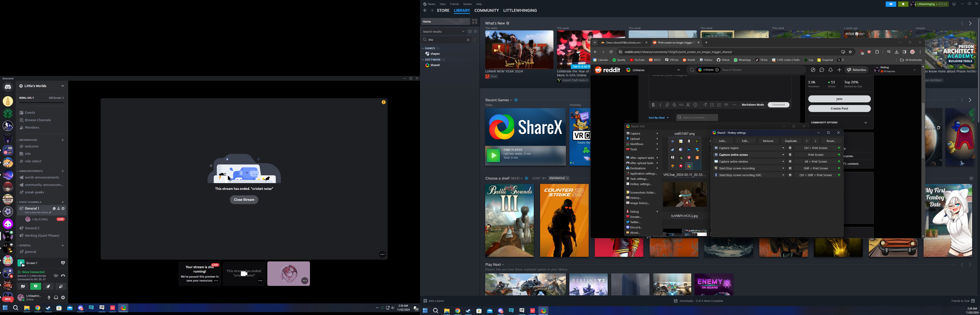Expand the Capture entire screen task dropdown
Screen dimensions: 980x315
[x=783, y=155]
